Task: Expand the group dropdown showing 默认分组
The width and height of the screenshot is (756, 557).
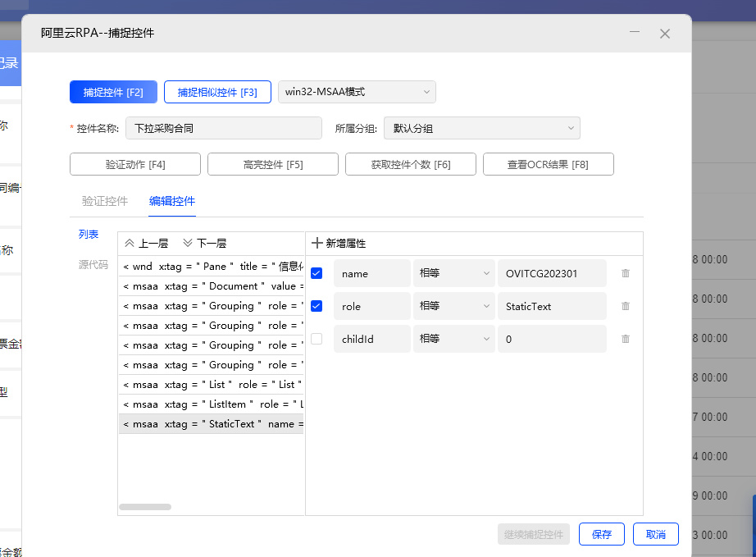Action: tap(481, 128)
